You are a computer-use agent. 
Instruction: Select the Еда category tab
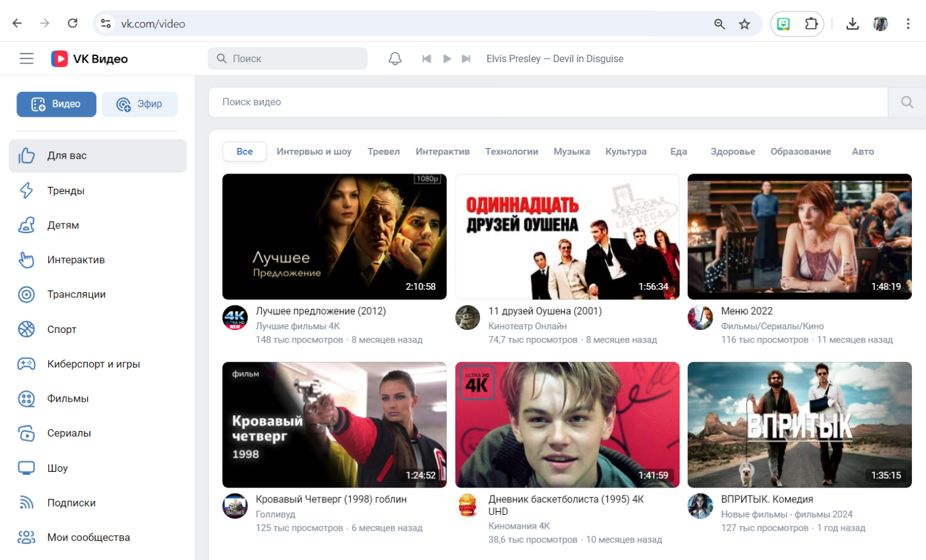(x=678, y=152)
